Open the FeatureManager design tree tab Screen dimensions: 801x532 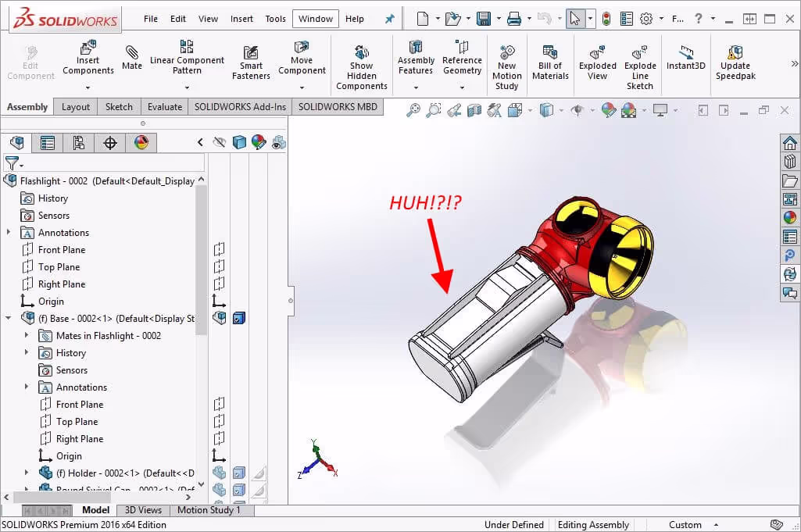tap(17, 142)
